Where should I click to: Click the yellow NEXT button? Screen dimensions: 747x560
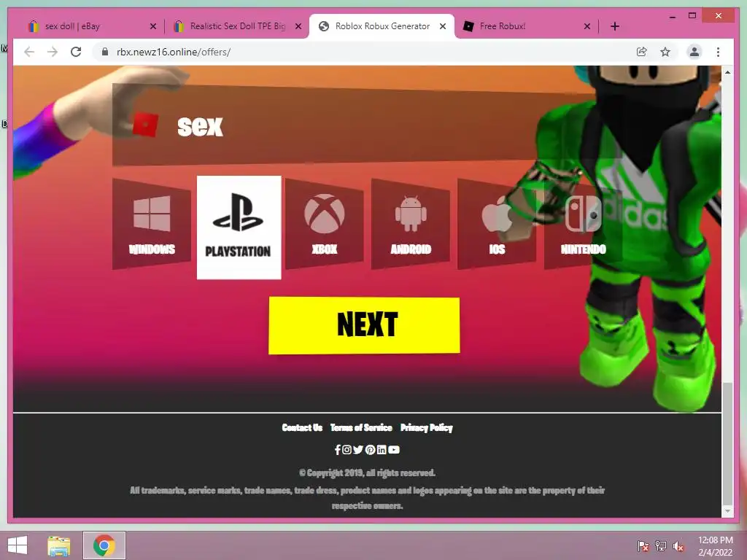coord(365,325)
